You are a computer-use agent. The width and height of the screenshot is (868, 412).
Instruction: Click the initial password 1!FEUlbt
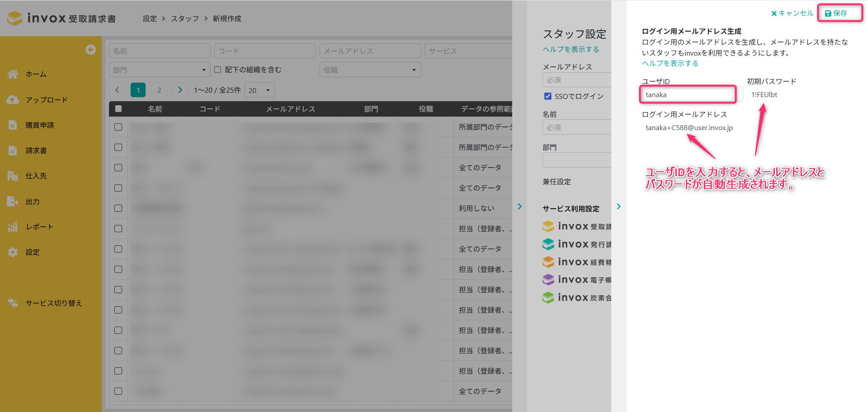click(764, 94)
